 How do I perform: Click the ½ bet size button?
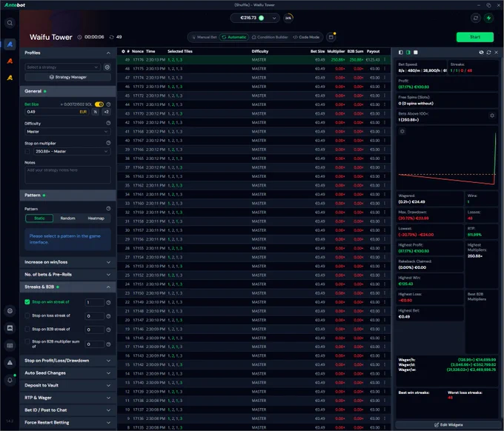[x=96, y=112]
